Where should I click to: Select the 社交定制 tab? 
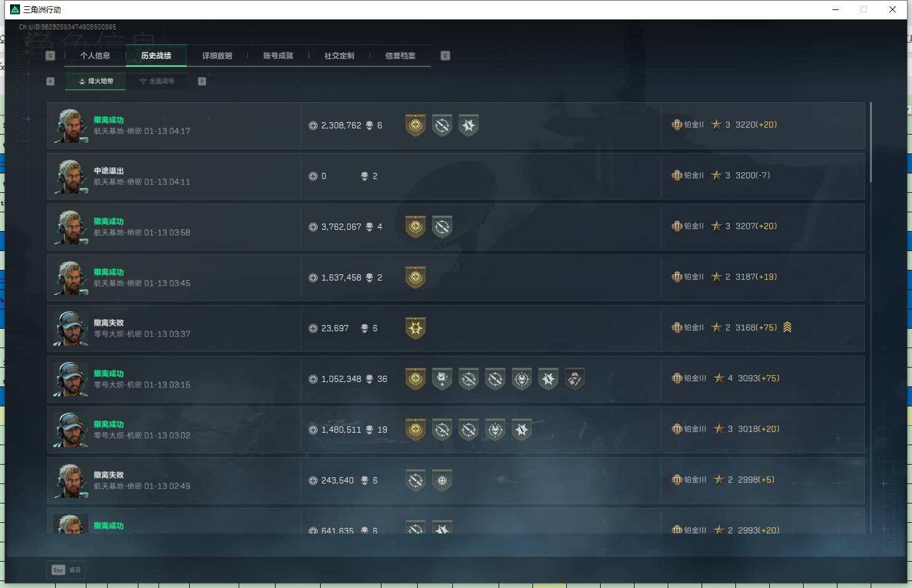[339, 56]
